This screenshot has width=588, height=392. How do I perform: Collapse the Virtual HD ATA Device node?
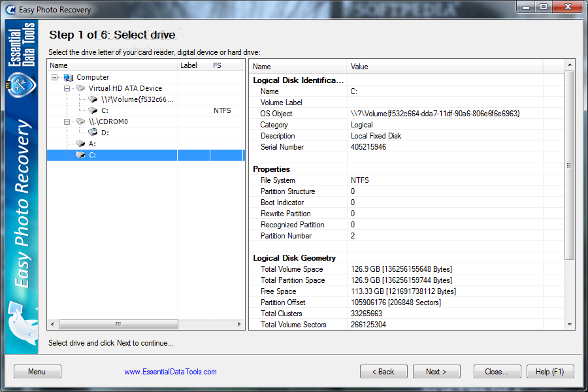[67, 89]
